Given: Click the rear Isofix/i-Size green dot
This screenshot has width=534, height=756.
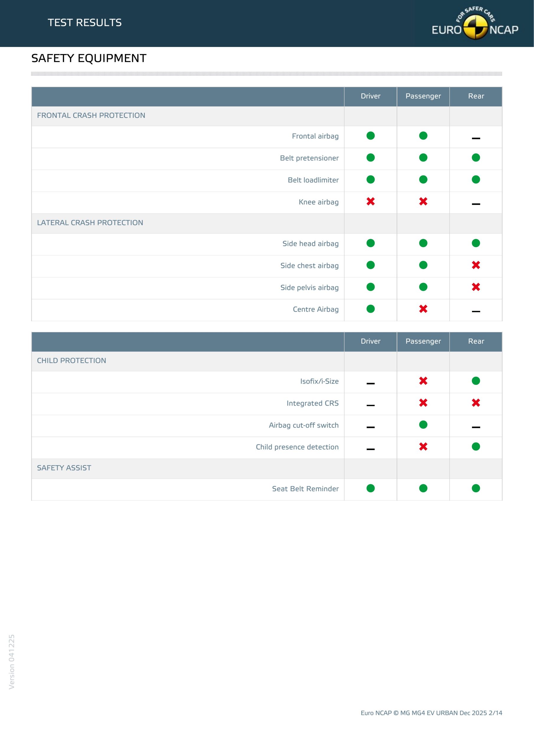Looking at the screenshot, I should point(476,381).
